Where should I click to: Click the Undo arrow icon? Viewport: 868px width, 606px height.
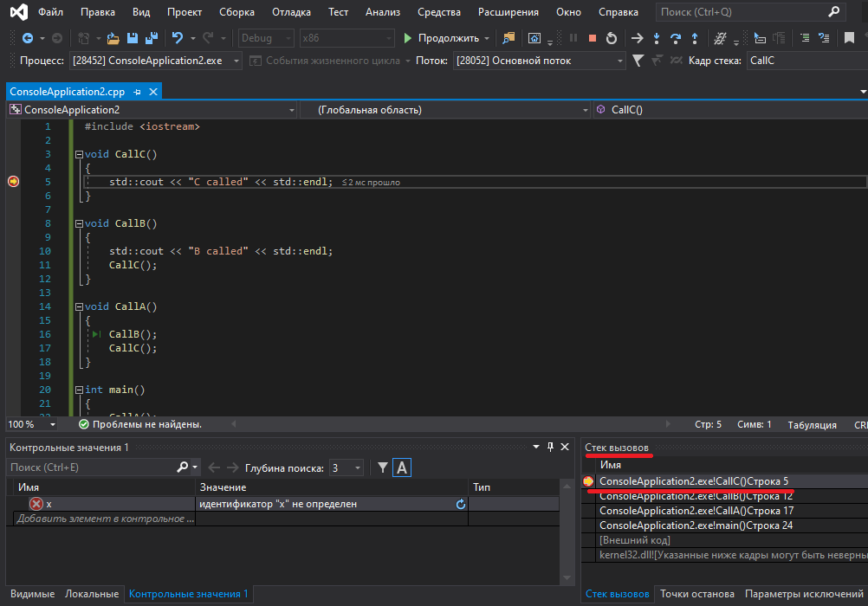pyautogui.click(x=178, y=38)
